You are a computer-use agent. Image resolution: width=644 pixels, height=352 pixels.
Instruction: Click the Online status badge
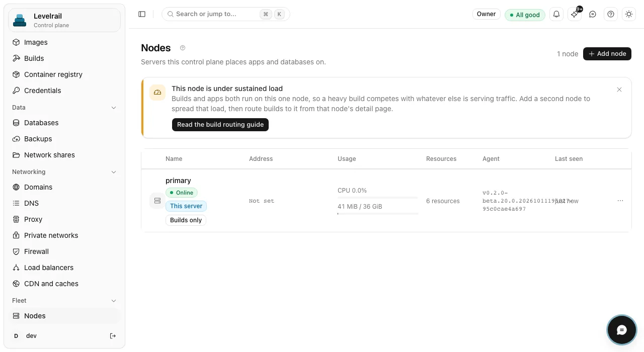(x=182, y=193)
